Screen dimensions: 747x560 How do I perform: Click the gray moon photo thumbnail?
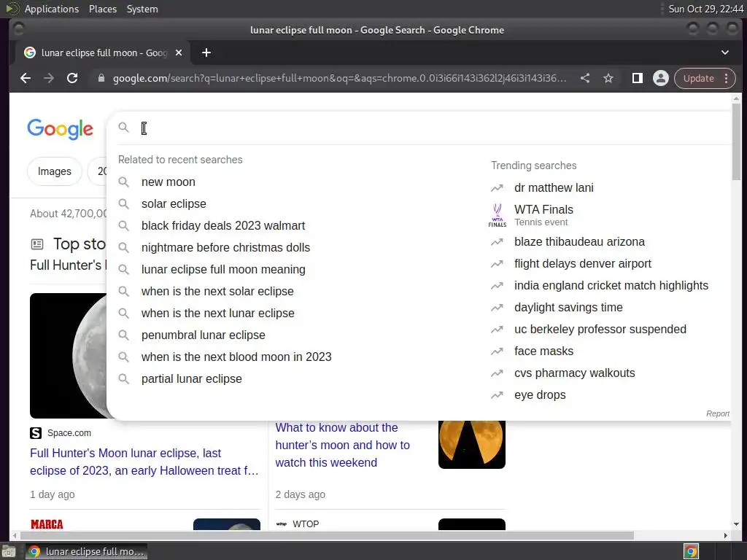[68, 356]
